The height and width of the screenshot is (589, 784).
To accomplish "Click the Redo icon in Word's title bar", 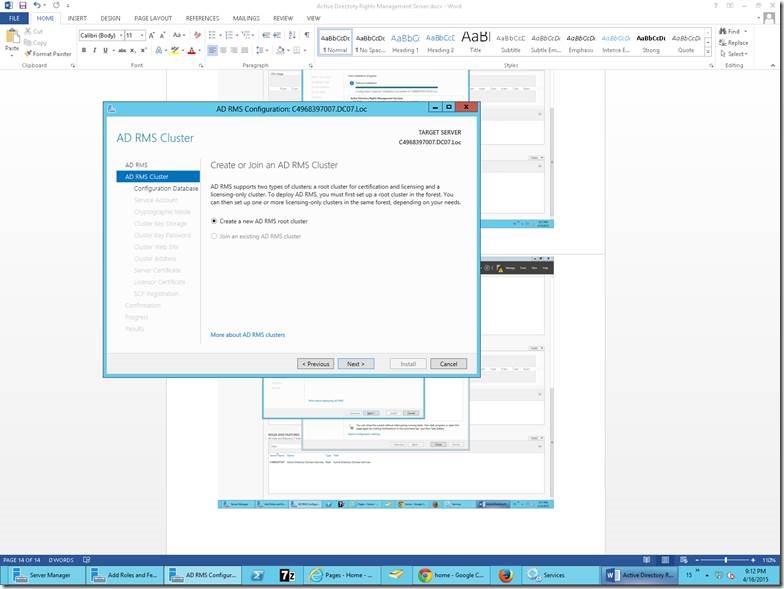I will [x=56, y=6].
